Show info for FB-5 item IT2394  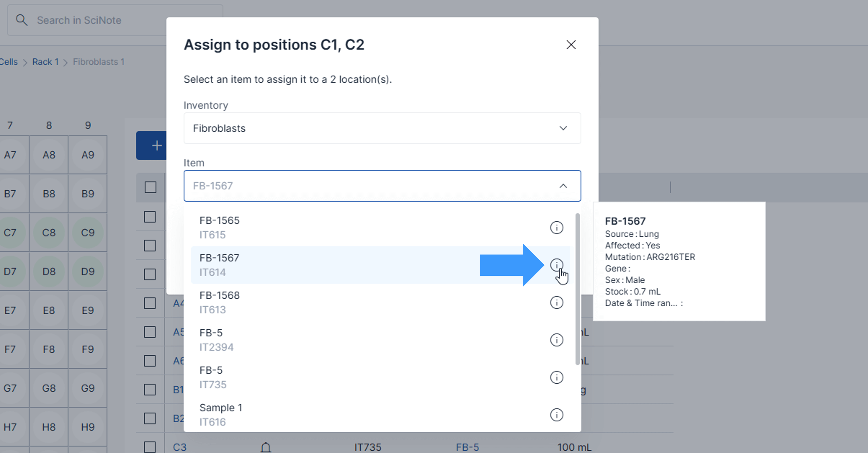tap(556, 340)
